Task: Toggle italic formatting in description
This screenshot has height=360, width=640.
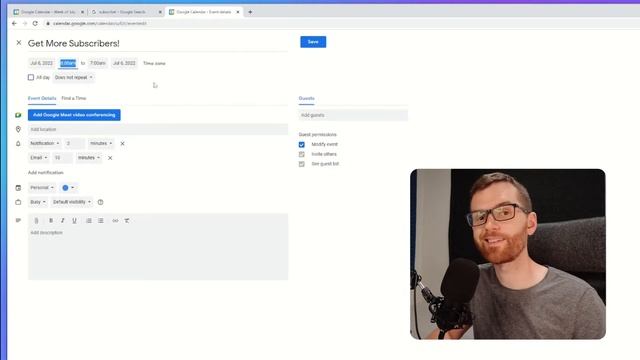Action: click(62, 221)
